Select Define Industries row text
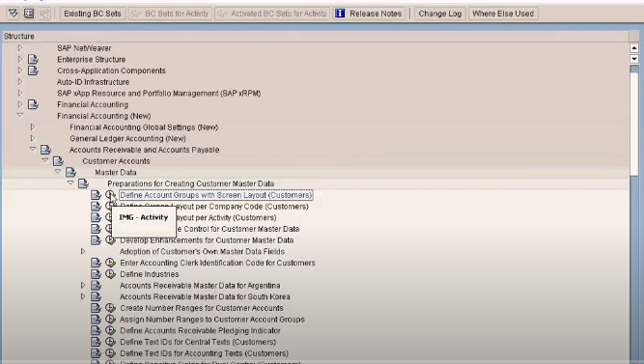644x364 pixels. [150, 274]
